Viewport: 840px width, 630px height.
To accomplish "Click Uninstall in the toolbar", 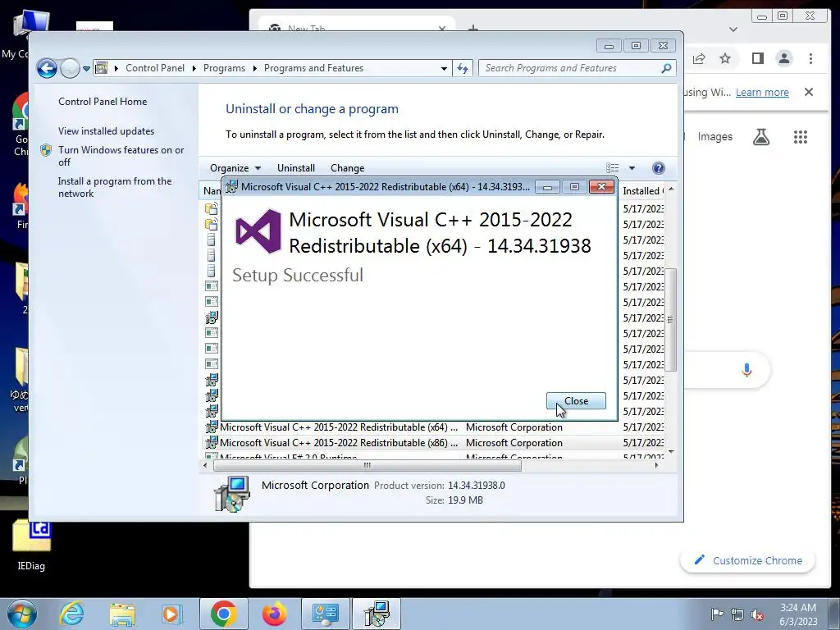I will tap(295, 167).
